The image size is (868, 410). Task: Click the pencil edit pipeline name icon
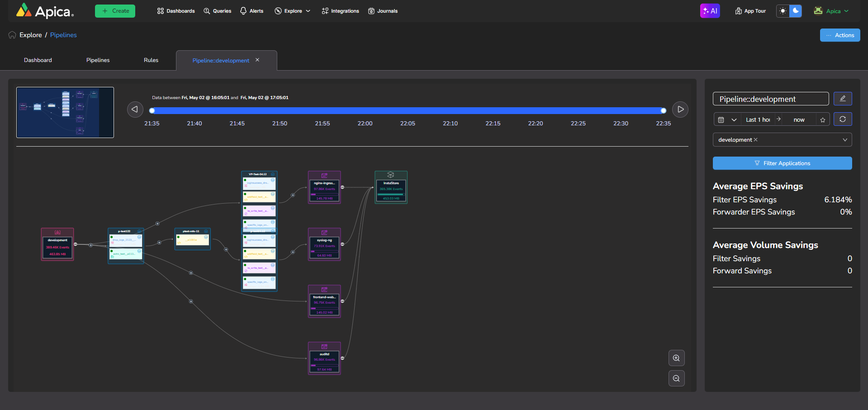(843, 99)
